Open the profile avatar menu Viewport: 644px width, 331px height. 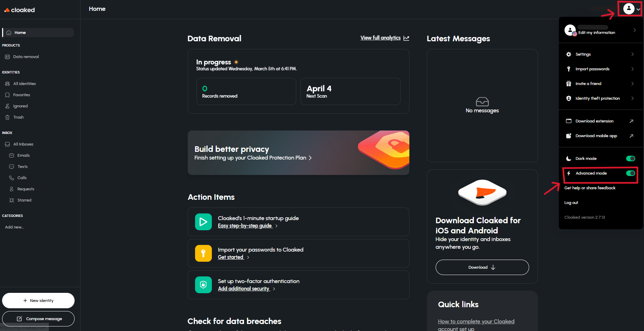pyautogui.click(x=629, y=9)
